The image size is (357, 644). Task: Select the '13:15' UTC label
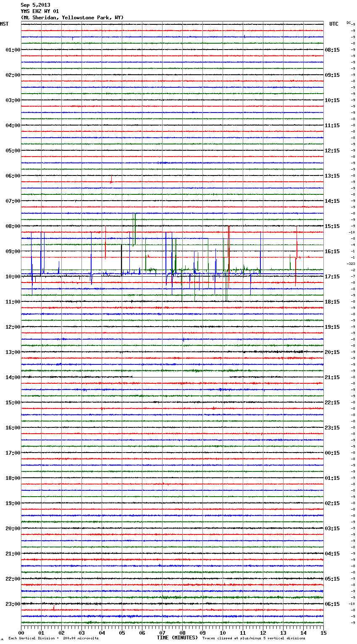[x=332, y=176]
